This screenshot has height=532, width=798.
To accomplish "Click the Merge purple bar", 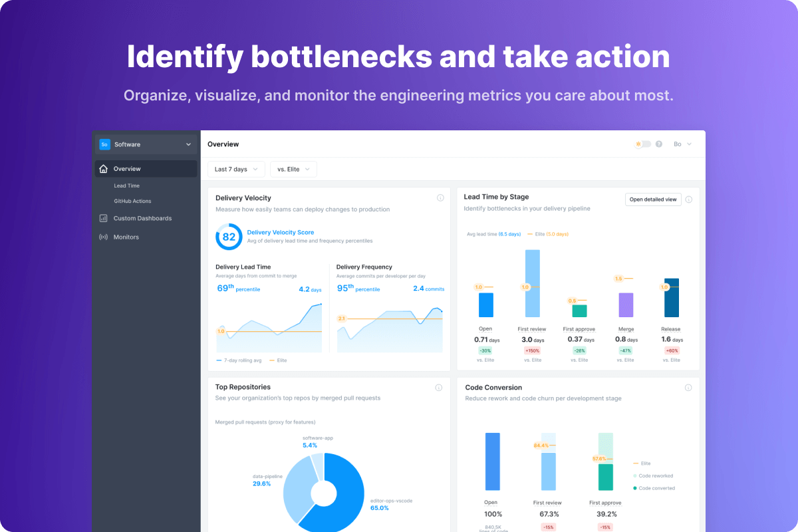I will tap(626, 305).
